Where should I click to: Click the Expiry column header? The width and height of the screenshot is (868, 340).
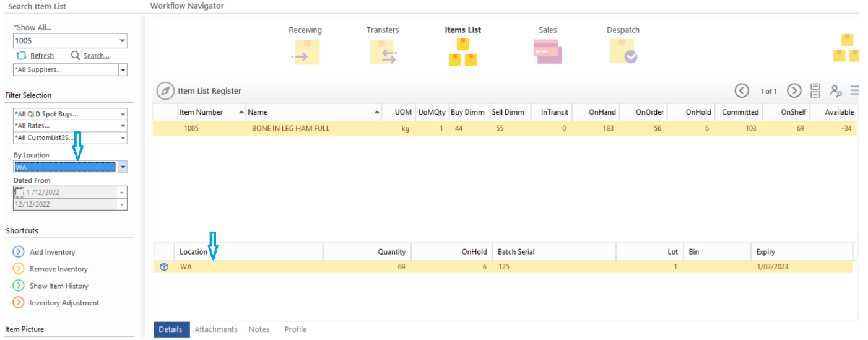tap(802, 252)
